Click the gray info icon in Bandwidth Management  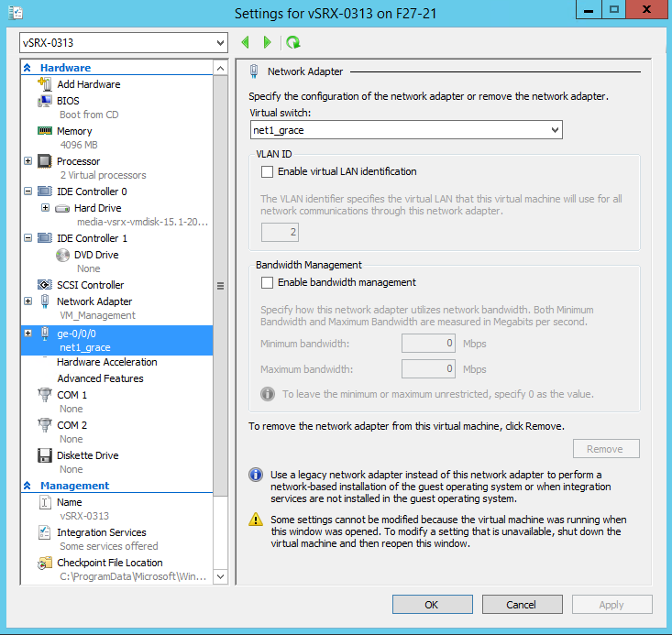[x=268, y=394]
